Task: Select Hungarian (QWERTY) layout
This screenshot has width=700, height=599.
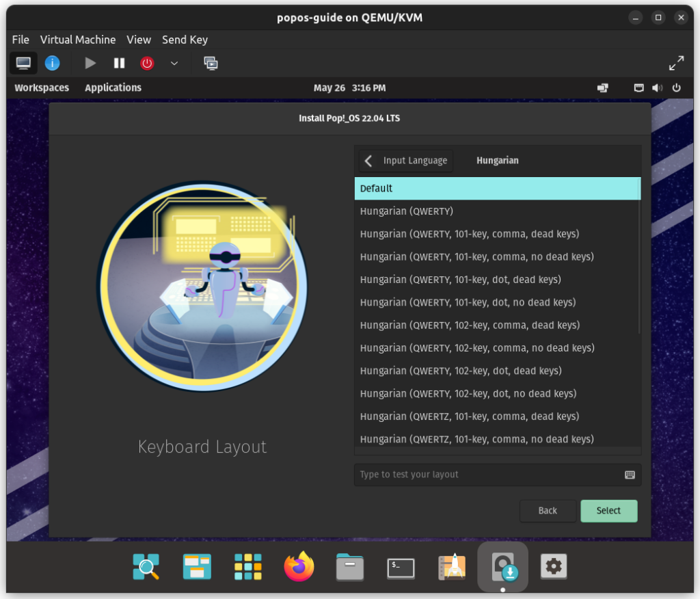Action: (x=498, y=211)
